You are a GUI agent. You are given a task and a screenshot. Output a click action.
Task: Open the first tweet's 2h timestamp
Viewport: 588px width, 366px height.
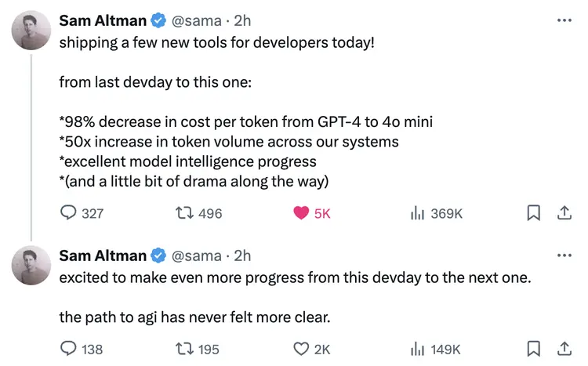pos(242,20)
